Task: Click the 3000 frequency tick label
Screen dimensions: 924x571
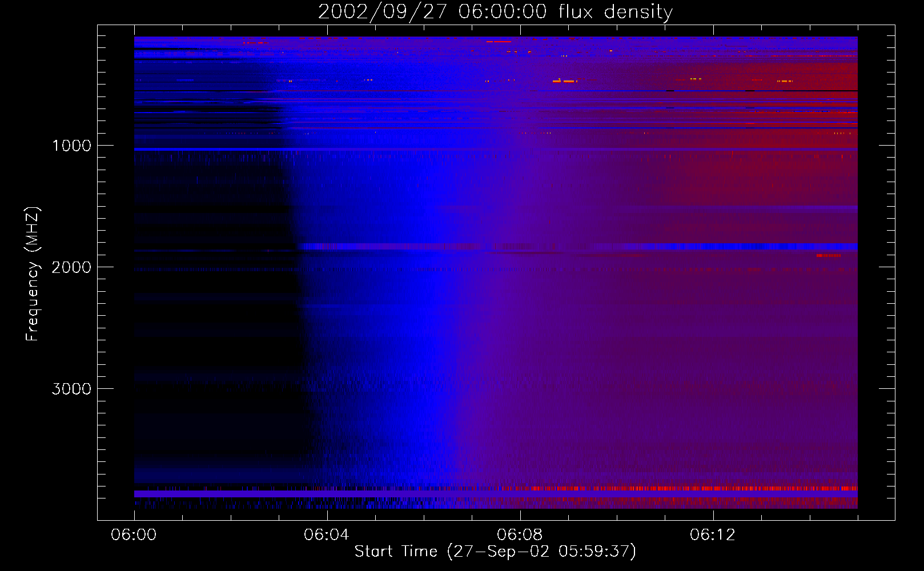Action: pyautogui.click(x=71, y=389)
